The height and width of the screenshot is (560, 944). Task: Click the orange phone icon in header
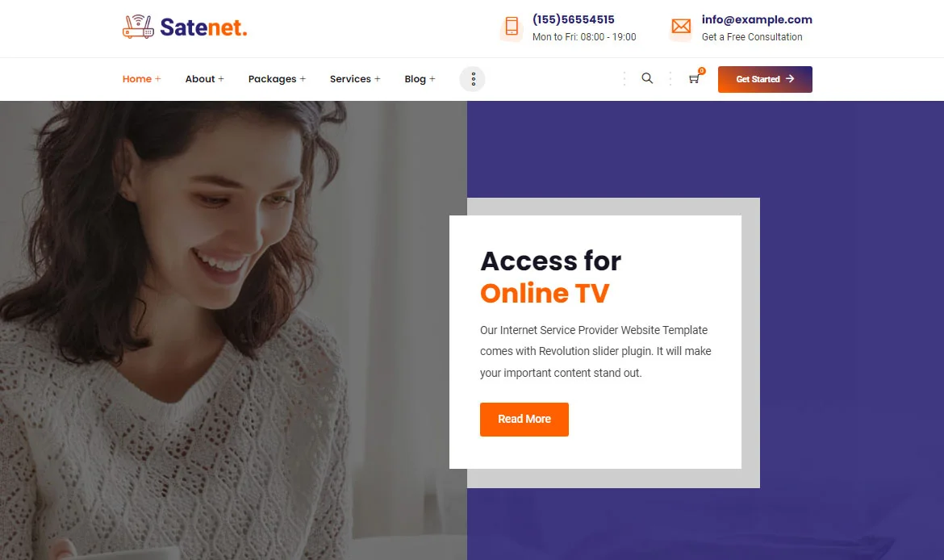pyautogui.click(x=512, y=27)
